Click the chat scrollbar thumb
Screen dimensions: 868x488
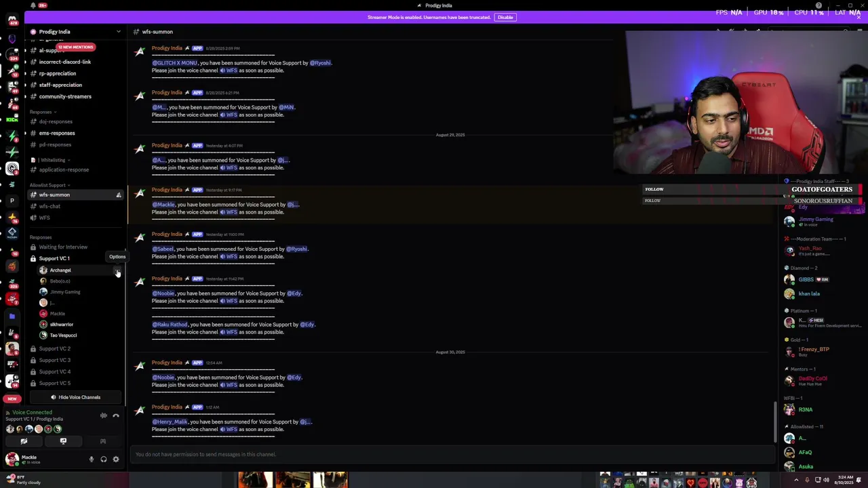(776, 421)
